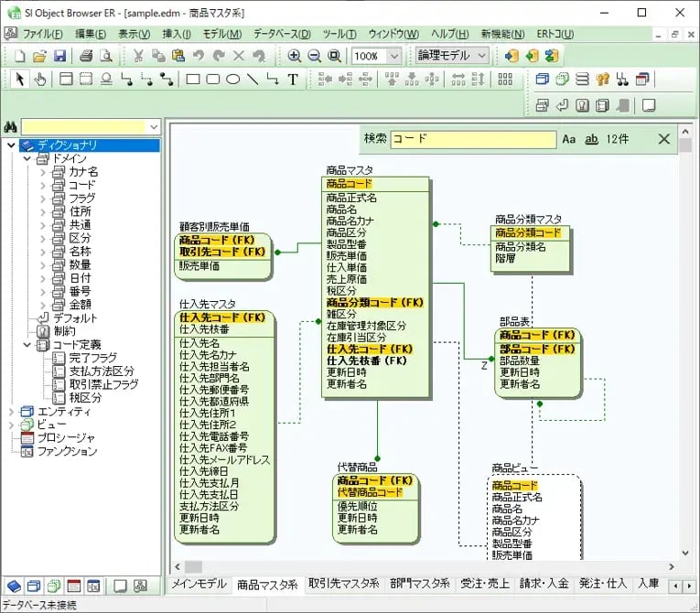Switch to the 取引先マスタ系 tab

(x=344, y=584)
